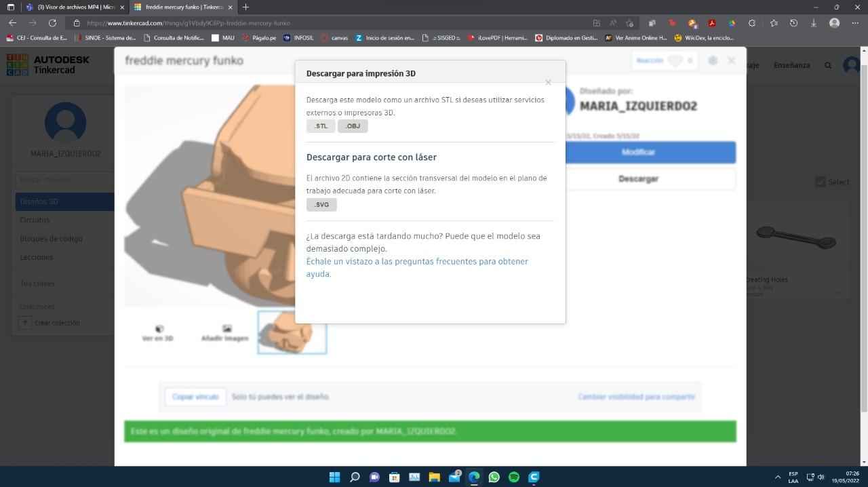
Task: Open the browser profile avatar
Action: click(x=835, y=22)
